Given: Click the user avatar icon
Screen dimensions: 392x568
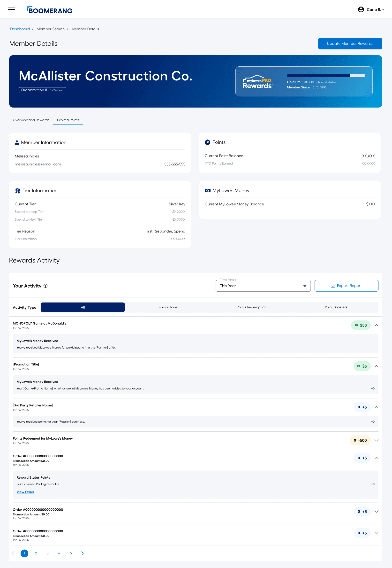Looking at the screenshot, I should tap(361, 9).
